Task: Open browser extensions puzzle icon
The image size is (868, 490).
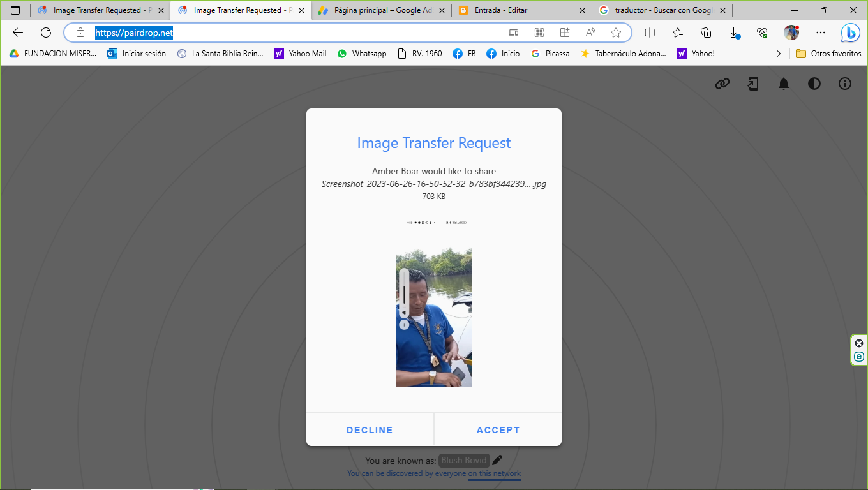Action: click(565, 33)
